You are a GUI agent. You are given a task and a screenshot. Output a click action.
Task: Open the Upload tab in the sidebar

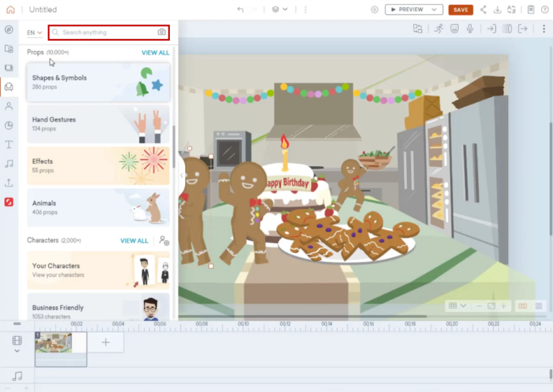(x=9, y=183)
